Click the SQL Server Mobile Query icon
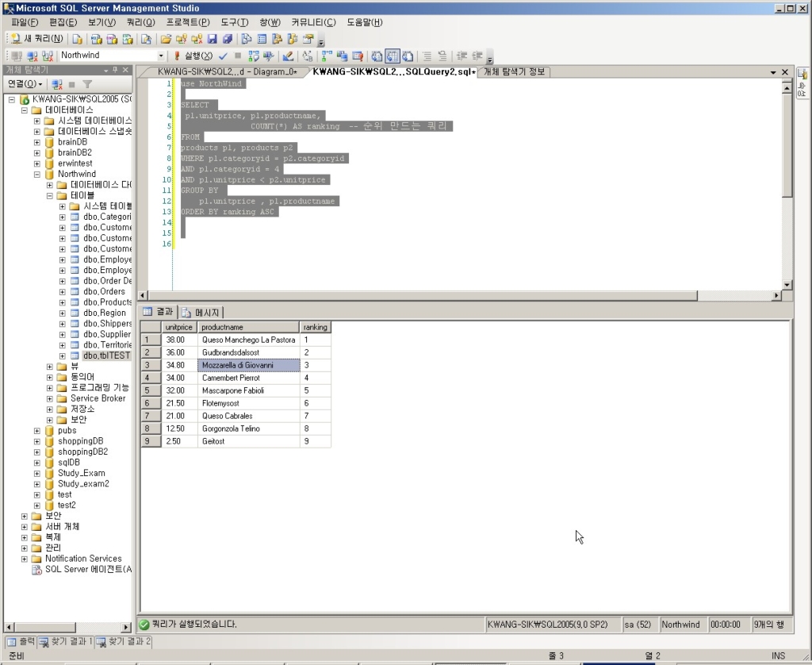This screenshot has height=665, width=812. pos(146,39)
